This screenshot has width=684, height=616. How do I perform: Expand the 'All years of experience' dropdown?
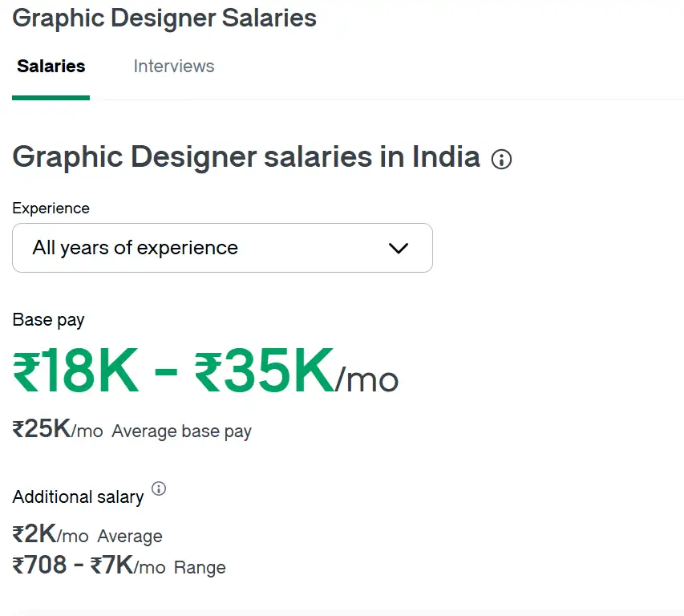(x=222, y=248)
